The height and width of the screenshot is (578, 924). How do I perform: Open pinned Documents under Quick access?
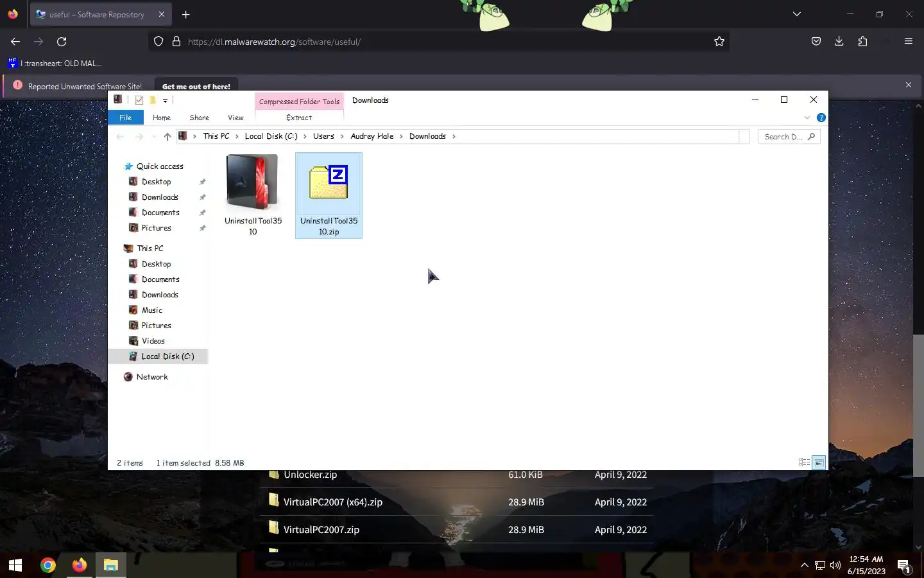click(x=160, y=213)
